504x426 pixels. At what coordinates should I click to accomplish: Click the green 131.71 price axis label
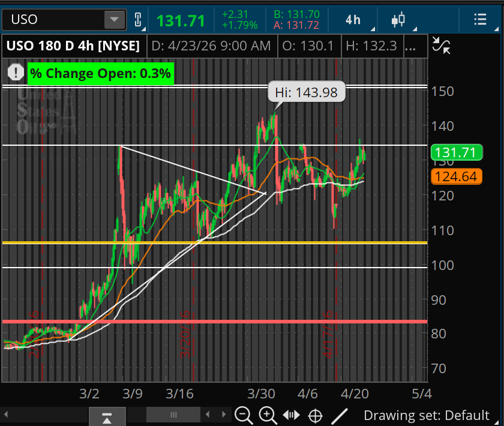click(x=457, y=152)
